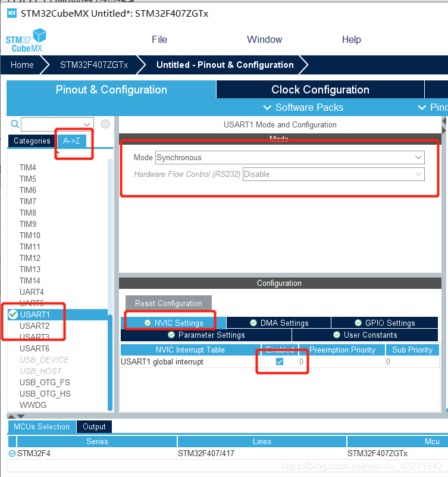Viewport: 448px width, 477px height.
Task: Select the Categories tab
Action: click(x=32, y=141)
